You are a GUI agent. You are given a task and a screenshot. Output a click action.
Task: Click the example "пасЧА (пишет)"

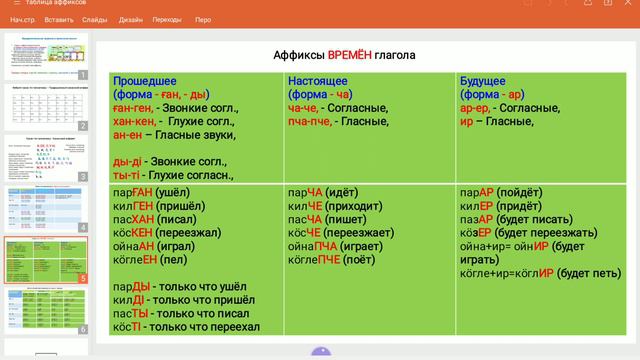(x=327, y=219)
